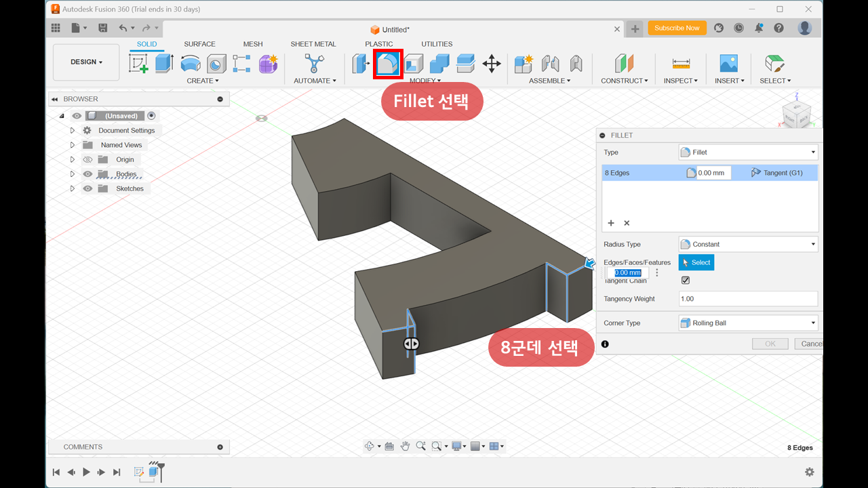This screenshot has height=488, width=868.
Task: Click the Undo arrow
Action: tap(123, 28)
